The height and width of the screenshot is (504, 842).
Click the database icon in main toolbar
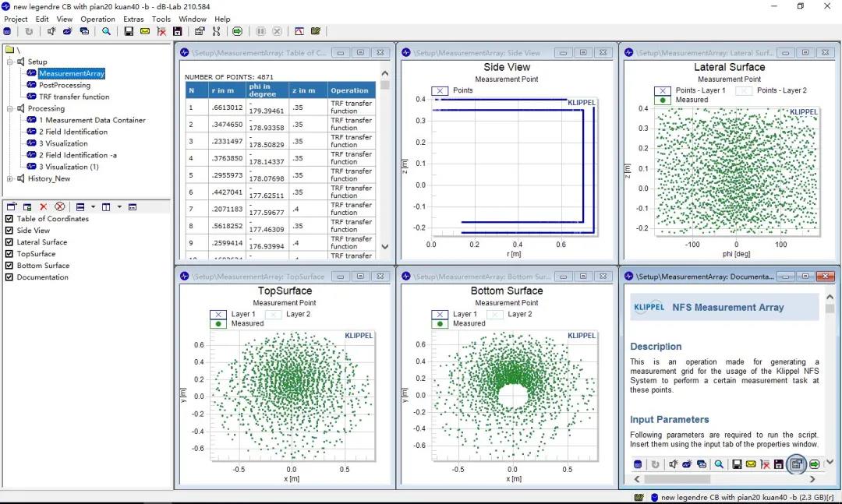[x=7, y=31]
